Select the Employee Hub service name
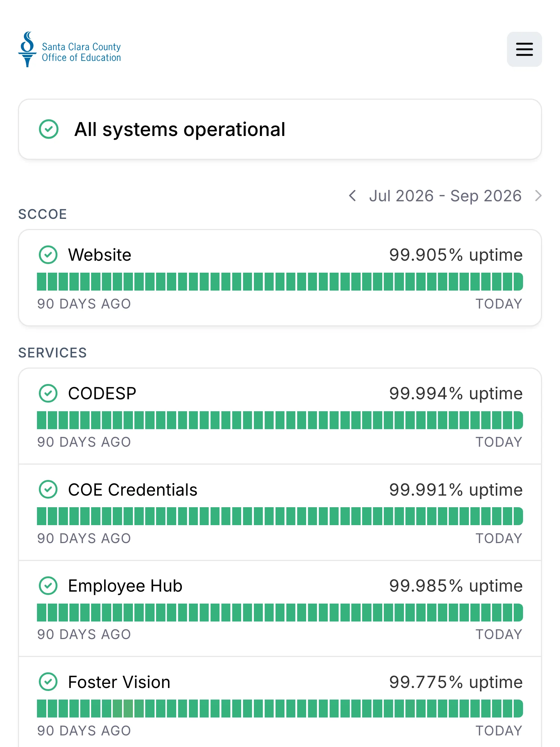The width and height of the screenshot is (560, 747). (125, 586)
